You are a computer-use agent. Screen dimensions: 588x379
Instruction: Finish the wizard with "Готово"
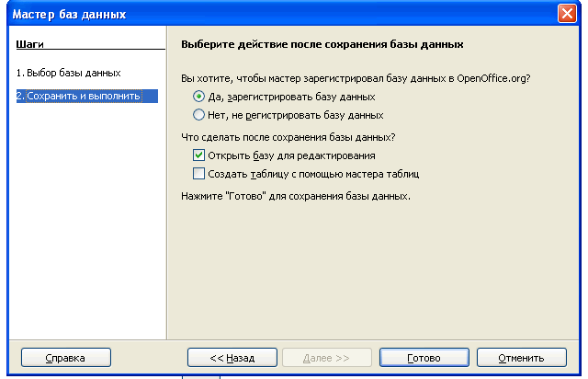(424, 358)
